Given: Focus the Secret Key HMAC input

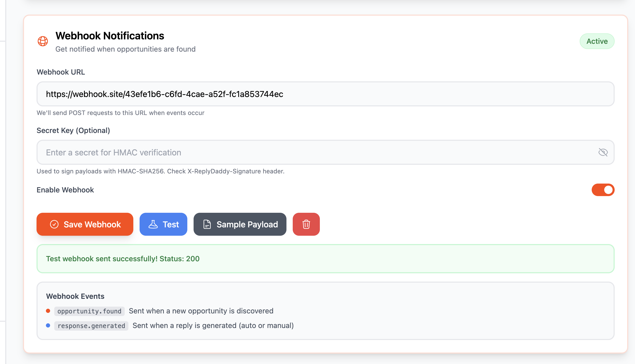Looking at the screenshot, I should pos(313,152).
